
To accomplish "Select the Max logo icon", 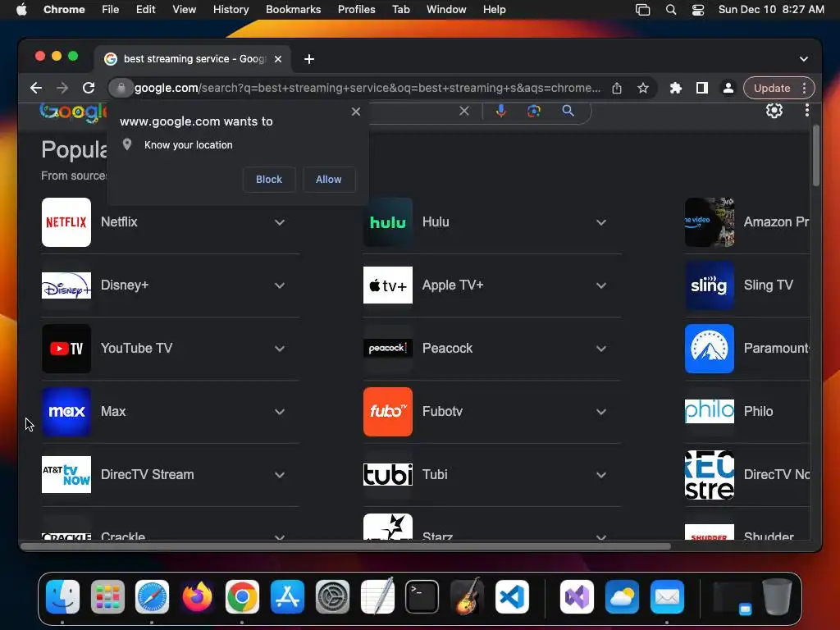I will 66,412.
